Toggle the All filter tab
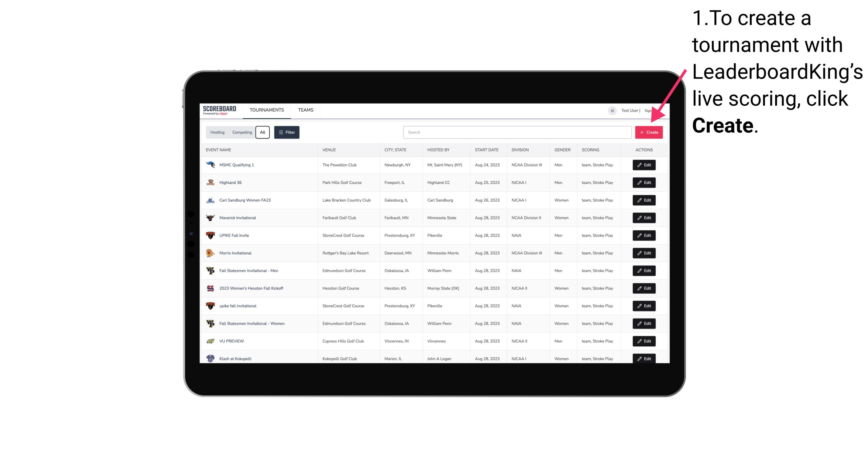The image size is (868, 467). pos(262,132)
